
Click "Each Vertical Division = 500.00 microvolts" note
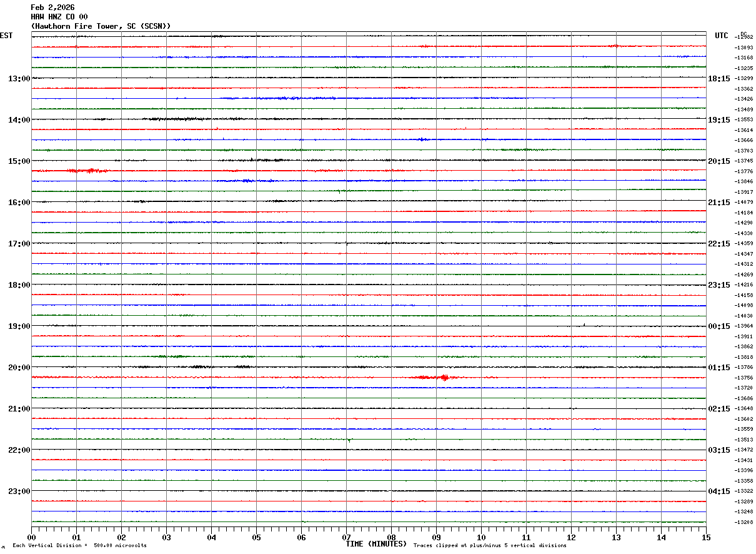pos(79,545)
